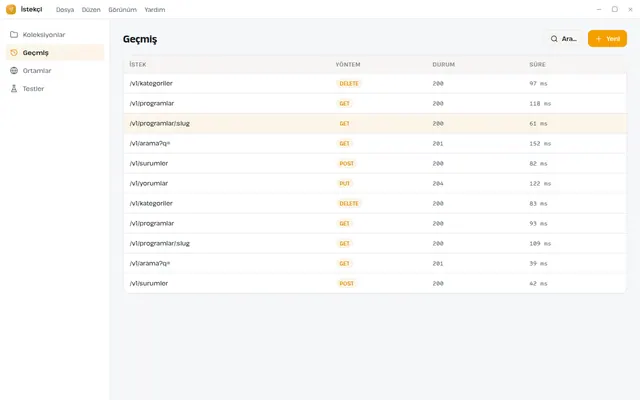Open Ortamlar globe icon in sidebar
Screen dimensions: 640x400
tap(14, 71)
